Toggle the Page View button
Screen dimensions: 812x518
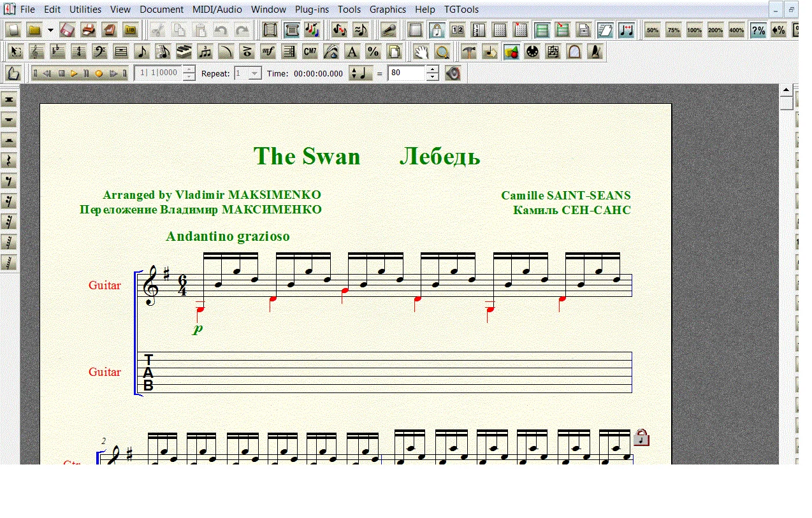[x=270, y=30]
